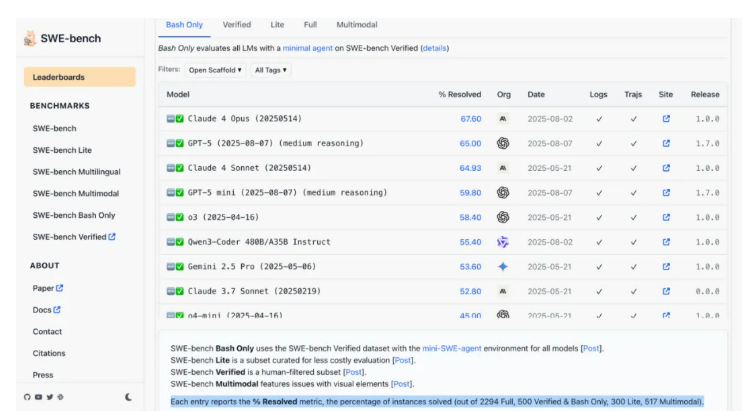Switch to the Multimodal tab
This screenshot has height=412, width=746.
pyautogui.click(x=357, y=25)
